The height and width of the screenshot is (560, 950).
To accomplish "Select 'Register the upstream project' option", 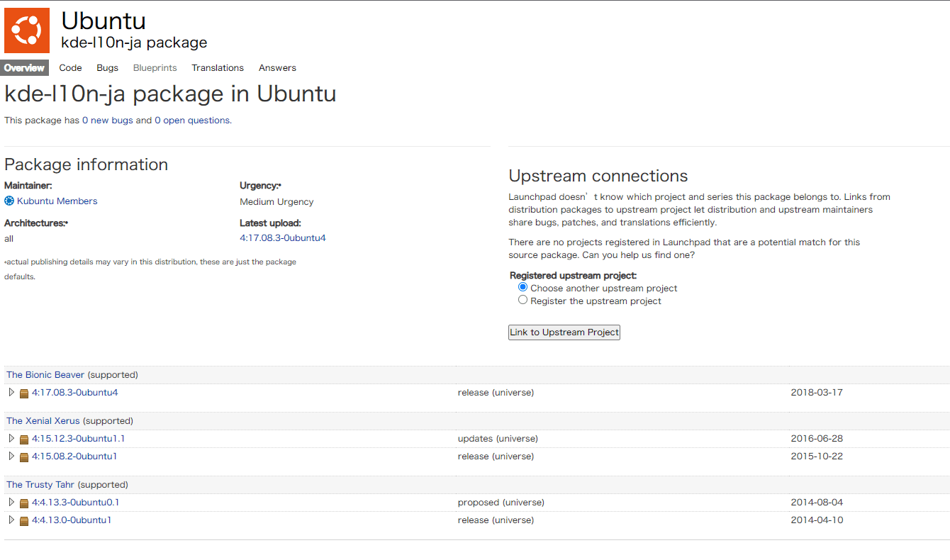I will point(523,301).
